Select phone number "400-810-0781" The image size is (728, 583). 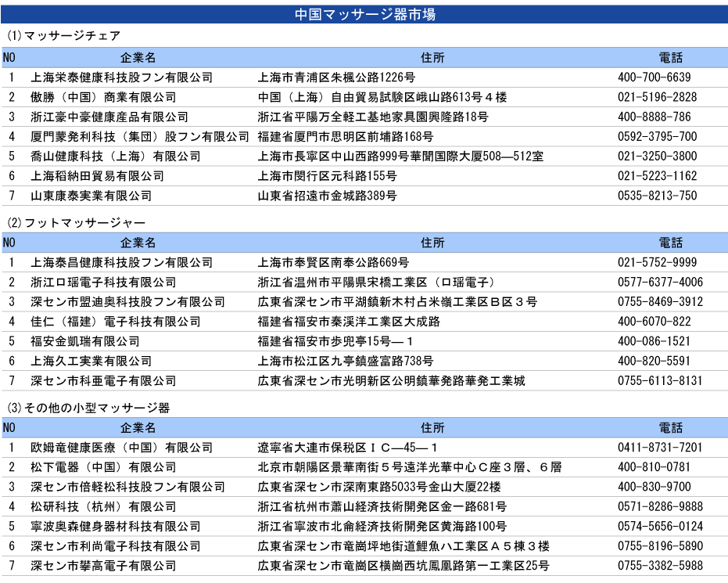pos(654,467)
